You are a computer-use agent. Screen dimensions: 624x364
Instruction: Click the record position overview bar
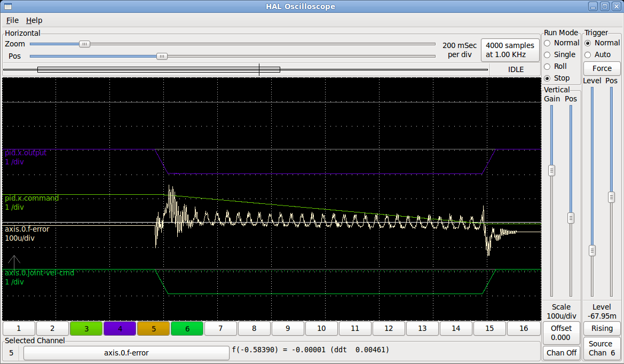point(246,69)
